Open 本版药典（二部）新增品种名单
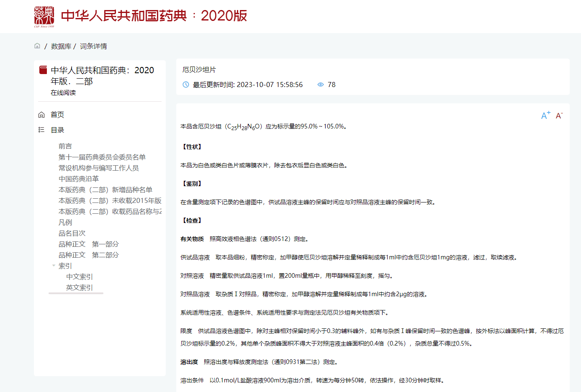The height and width of the screenshot is (392, 581). (105, 190)
